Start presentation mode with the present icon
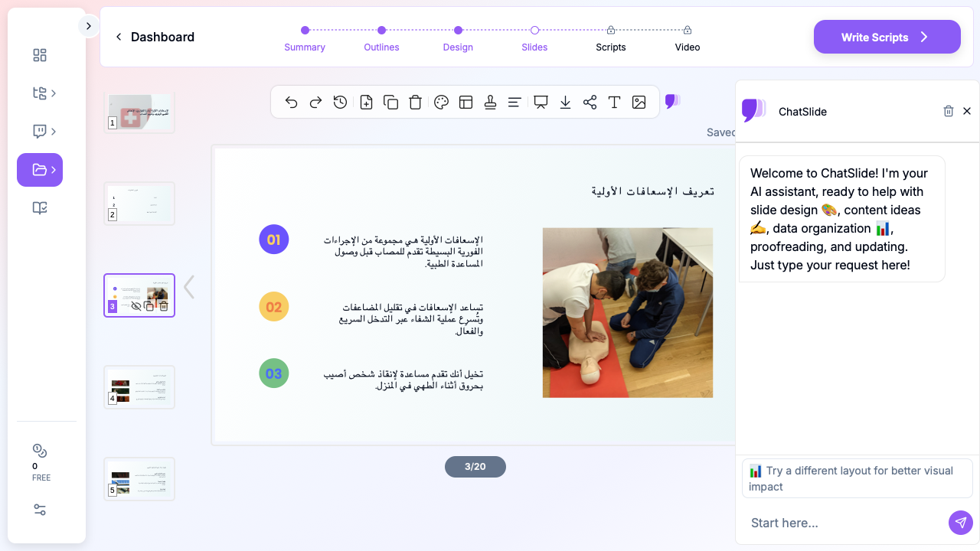Image resolution: width=980 pixels, height=551 pixels. click(x=541, y=103)
